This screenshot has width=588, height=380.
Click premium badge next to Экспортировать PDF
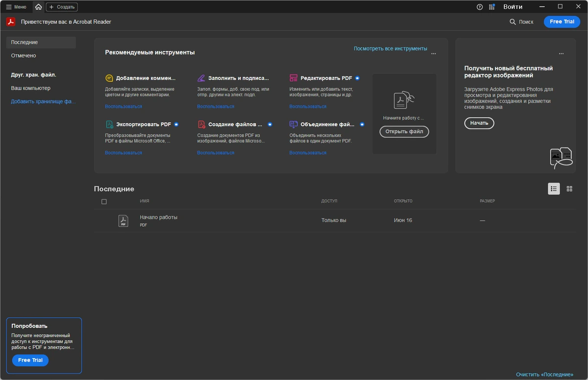176,124
